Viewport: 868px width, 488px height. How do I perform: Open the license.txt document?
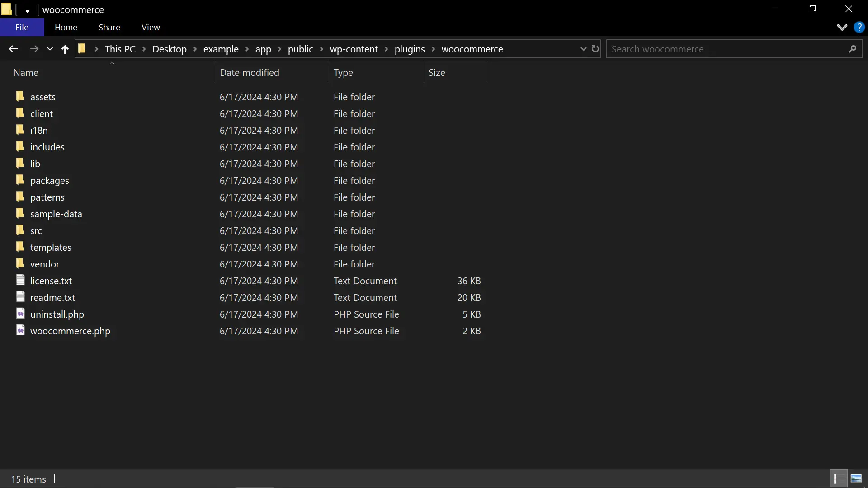[51, 280]
